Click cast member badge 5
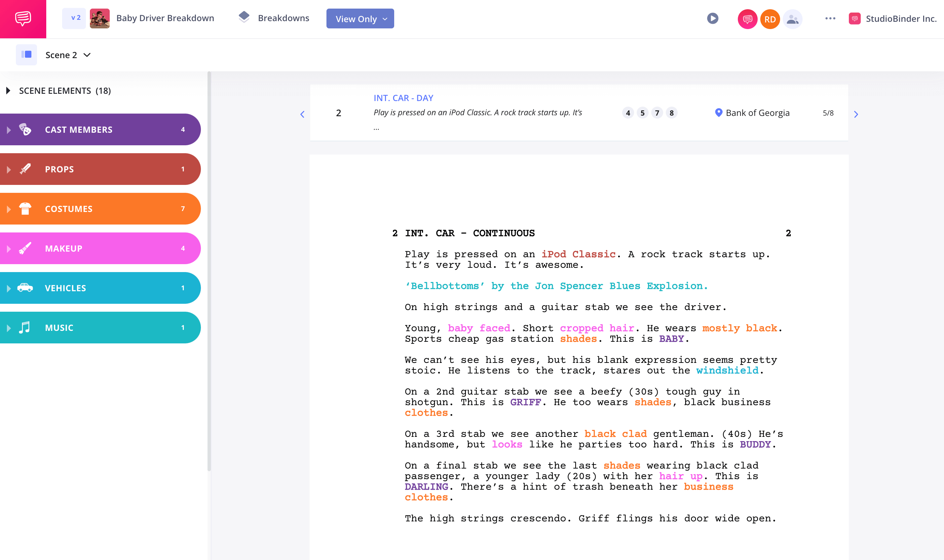 click(642, 113)
